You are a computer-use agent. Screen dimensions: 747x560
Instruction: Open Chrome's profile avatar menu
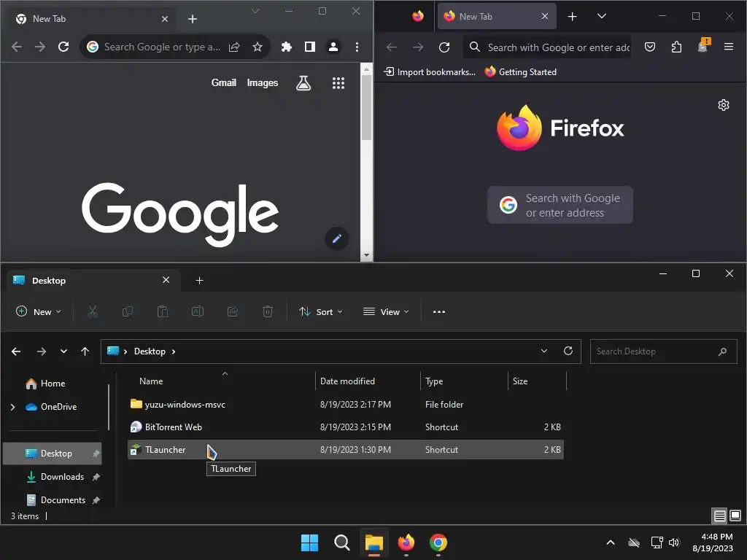click(333, 47)
